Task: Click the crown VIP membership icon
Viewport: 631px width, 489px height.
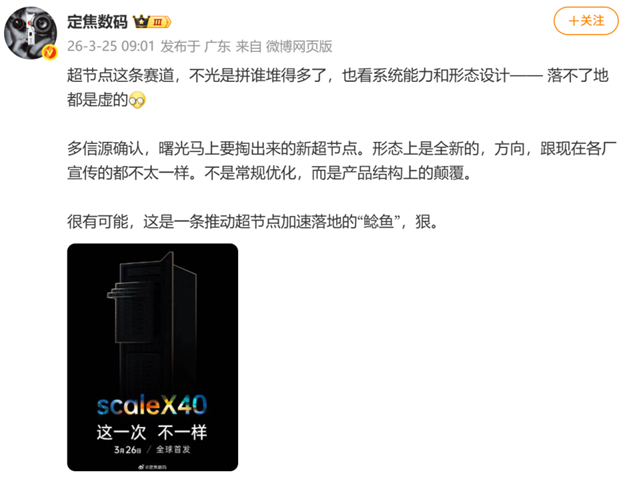Action: coord(141,21)
